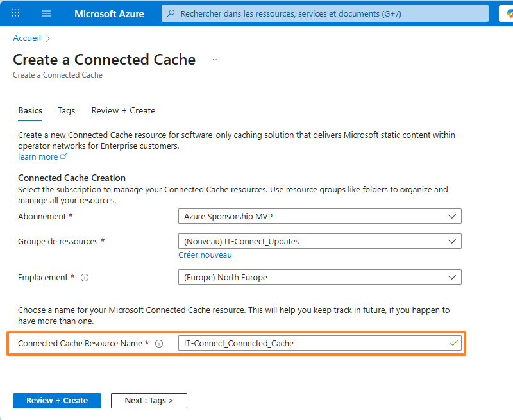Switch to the Tags tab
This screenshot has height=420, width=513.
[66, 110]
